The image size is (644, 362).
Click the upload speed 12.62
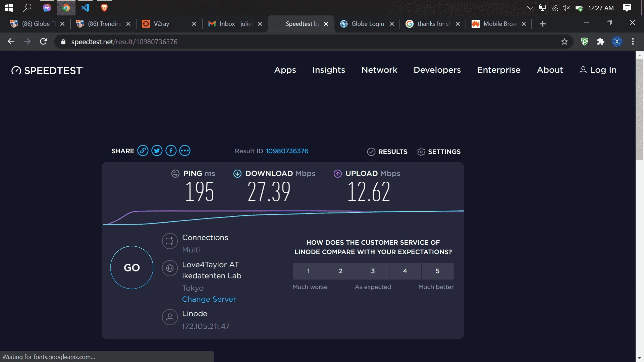(369, 192)
